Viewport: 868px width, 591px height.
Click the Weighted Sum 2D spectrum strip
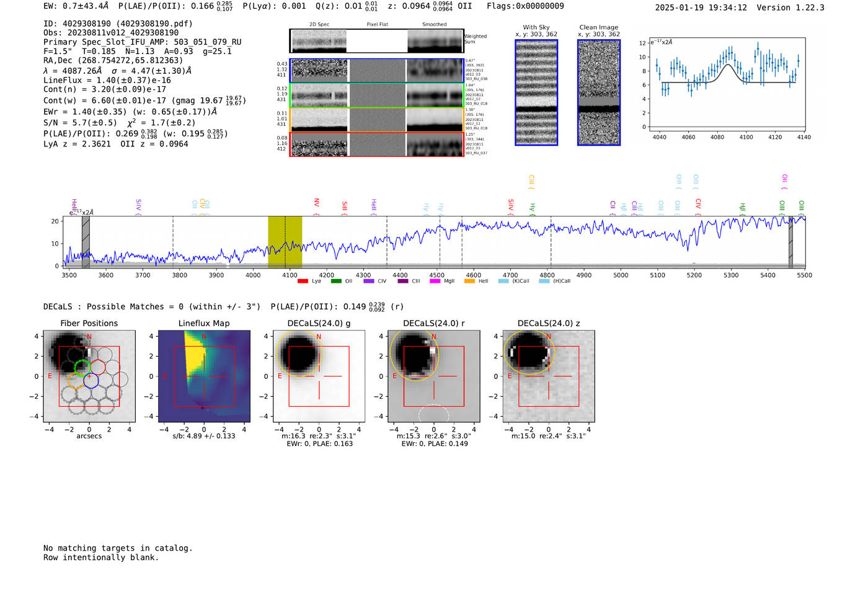click(x=376, y=41)
